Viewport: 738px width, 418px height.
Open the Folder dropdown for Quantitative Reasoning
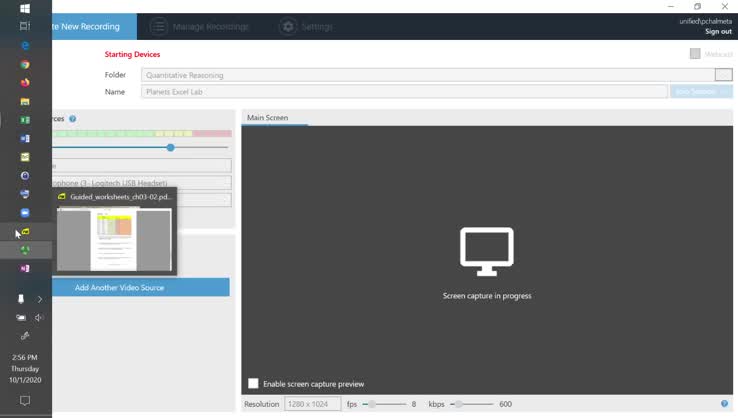click(x=723, y=75)
